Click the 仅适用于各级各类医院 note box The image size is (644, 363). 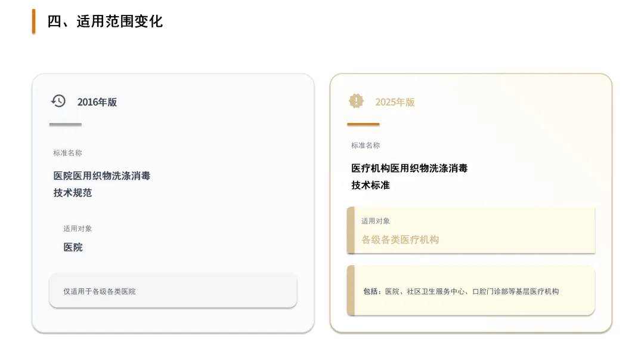(173, 290)
